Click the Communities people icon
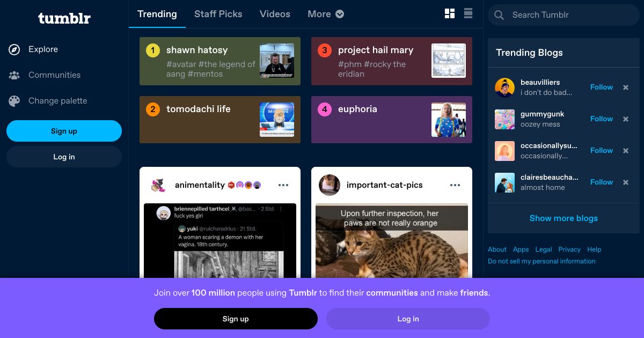The width and height of the screenshot is (644, 338). coord(14,75)
